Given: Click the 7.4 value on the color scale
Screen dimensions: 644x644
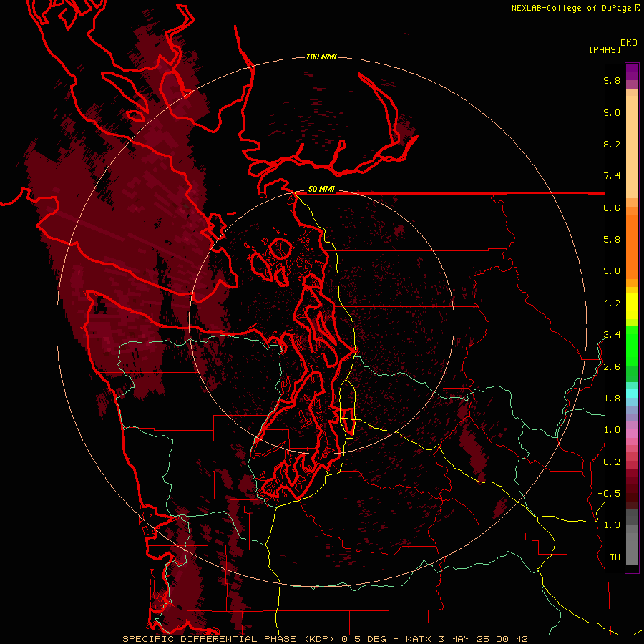Looking at the screenshot, I should pyautogui.click(x=612, y=176).
